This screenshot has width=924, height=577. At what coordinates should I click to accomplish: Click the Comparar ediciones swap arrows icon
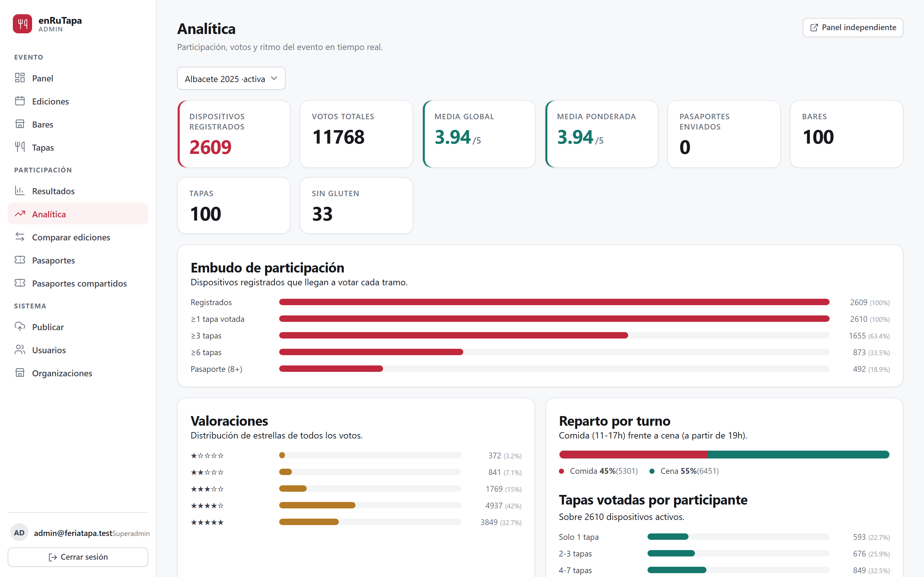[20, 237]
